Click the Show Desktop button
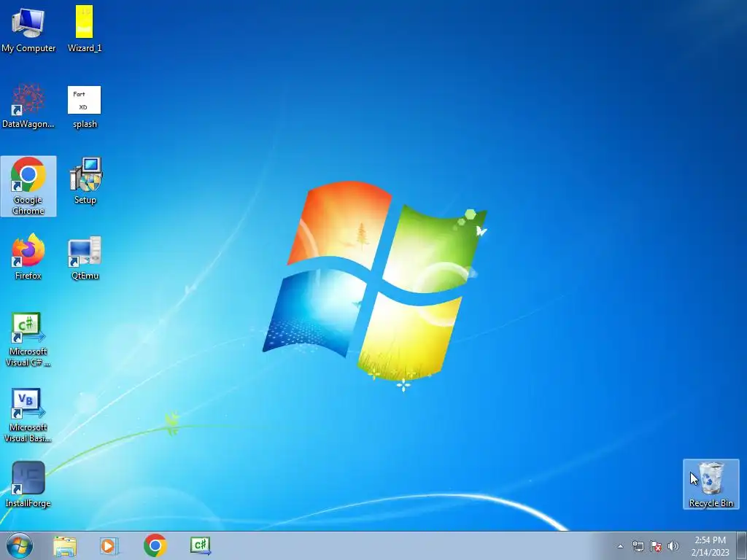Viewport: 747px width, 560px height. 741,545
